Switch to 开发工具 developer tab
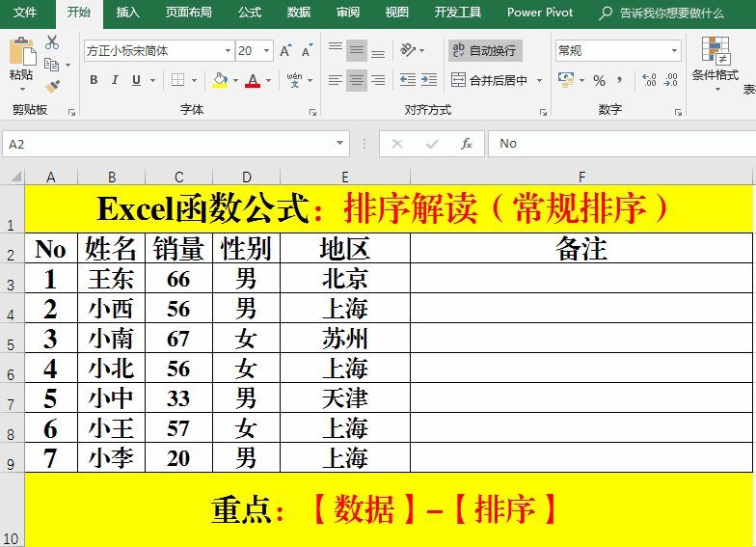The width and height of the screenshot is (756, 547). coord(457,13)
